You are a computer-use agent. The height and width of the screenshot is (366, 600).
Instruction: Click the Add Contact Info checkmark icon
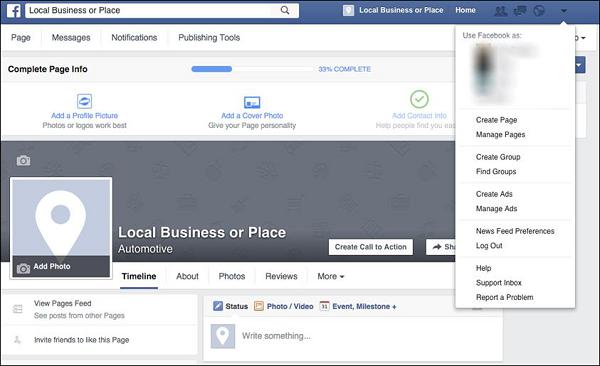click(x=419, y=100)
